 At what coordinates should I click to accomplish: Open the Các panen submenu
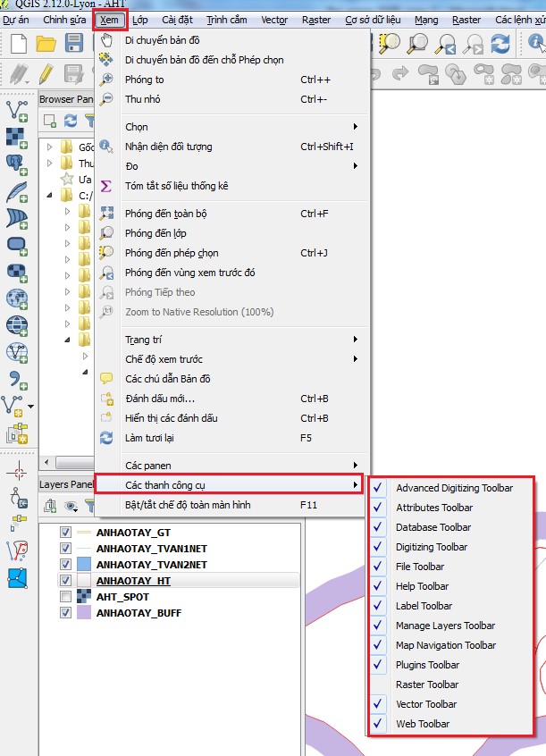(x=232, y=466)
